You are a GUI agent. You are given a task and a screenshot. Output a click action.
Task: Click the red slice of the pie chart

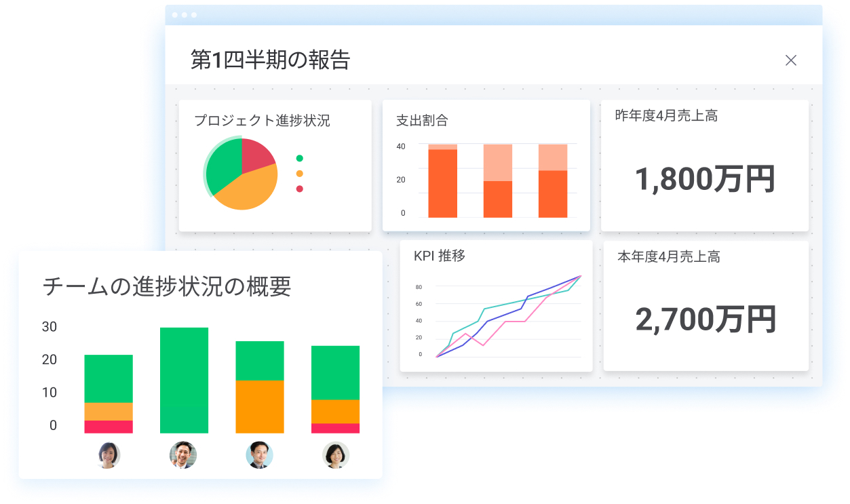(x=258, y=153)
